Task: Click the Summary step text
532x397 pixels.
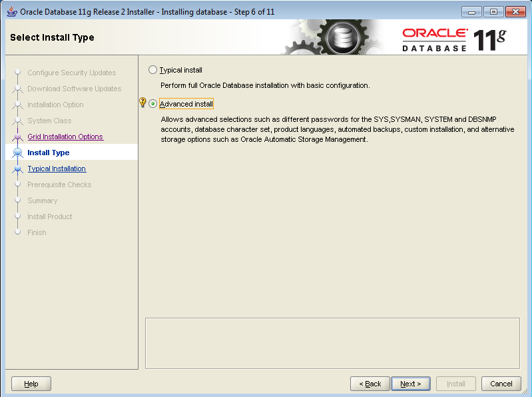Action: click(43, 200)
